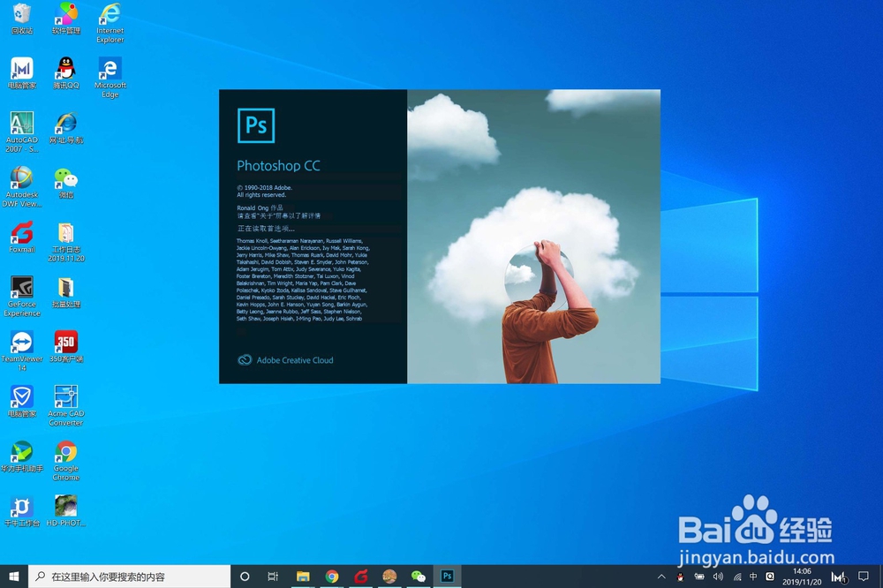The height and width of the screenshot is (588, 883).
Task: Click the Adobe Creative Cloud logo text
Action: pyautogui.click(x=285, y=360)
